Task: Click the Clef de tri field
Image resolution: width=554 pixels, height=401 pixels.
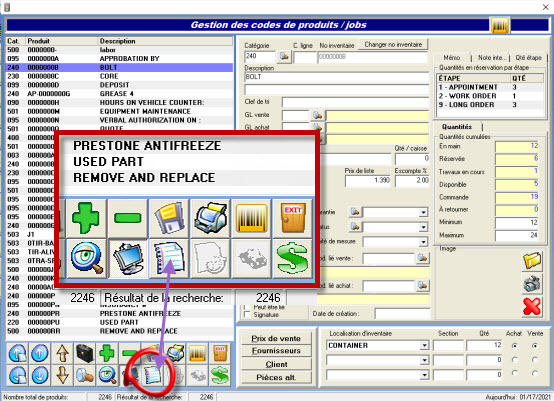Action: 355,102
